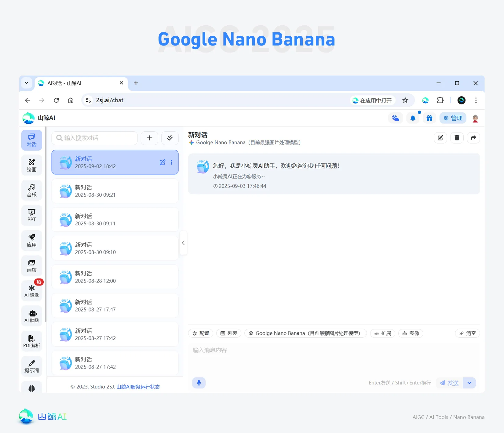Screen dimensions: 504x433
Task: Open conversation dated 2025-08-27 17:47
Action: point(115,306)
